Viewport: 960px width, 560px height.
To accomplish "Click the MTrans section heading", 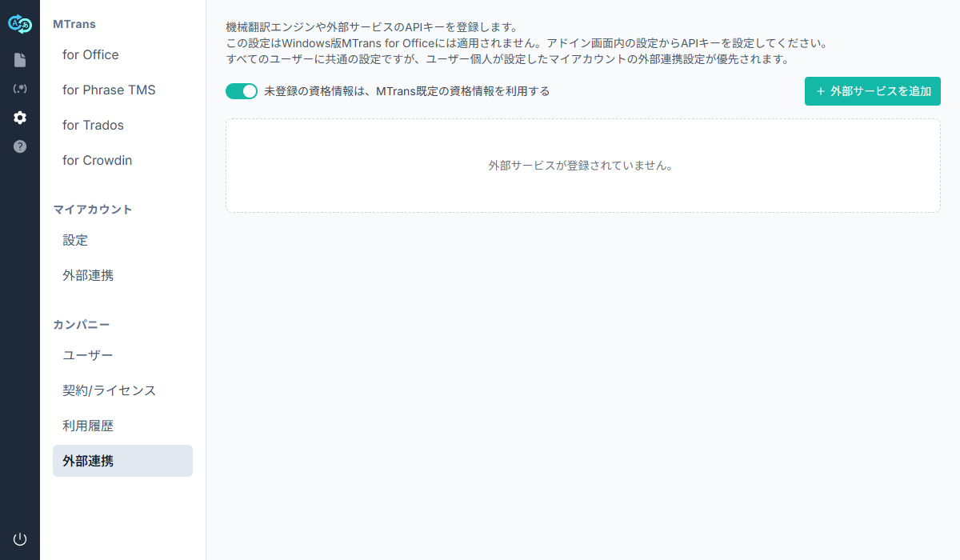I will (x=74, y=25).
